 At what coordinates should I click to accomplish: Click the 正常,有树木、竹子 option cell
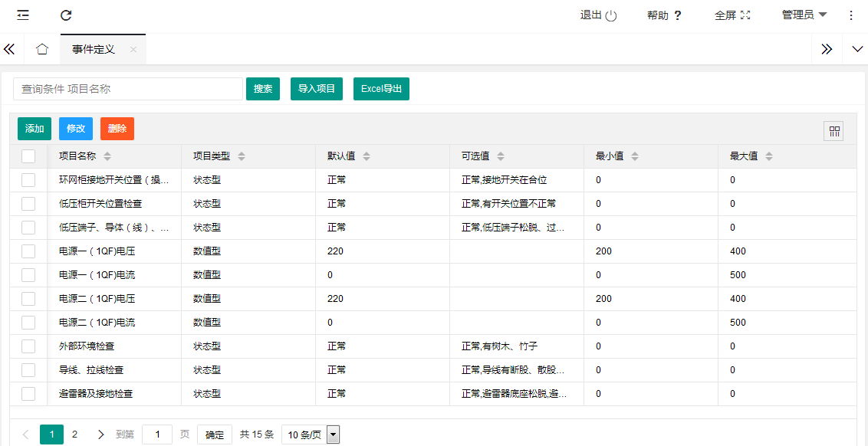(517, 346)
